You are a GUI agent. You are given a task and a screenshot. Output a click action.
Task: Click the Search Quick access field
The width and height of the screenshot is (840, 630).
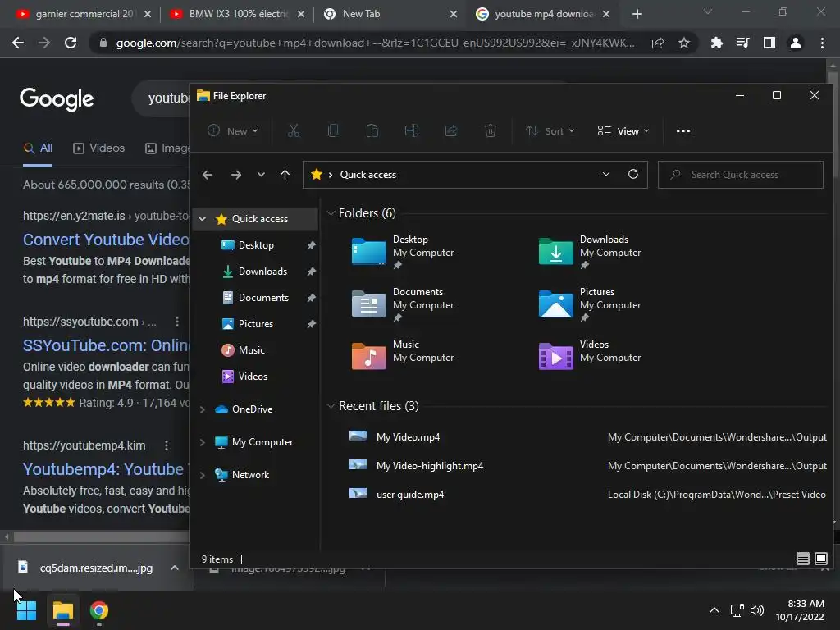click(x=741, y=175)
